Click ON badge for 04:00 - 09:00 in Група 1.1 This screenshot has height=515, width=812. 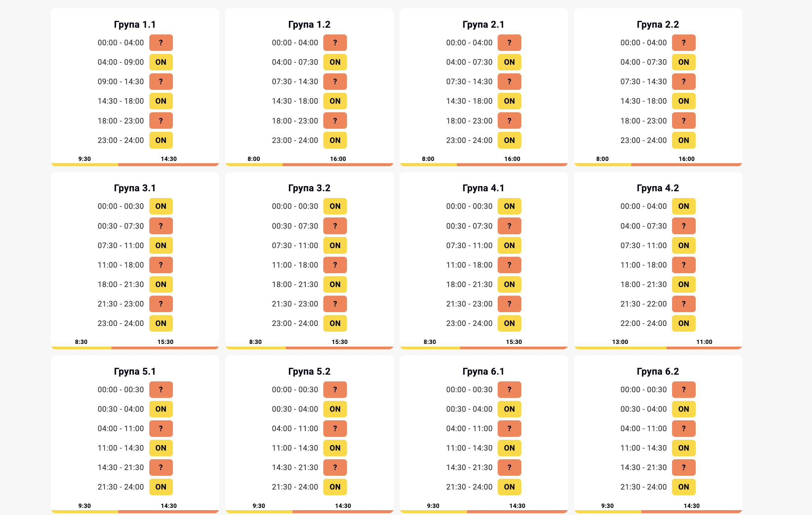point(161,62)
